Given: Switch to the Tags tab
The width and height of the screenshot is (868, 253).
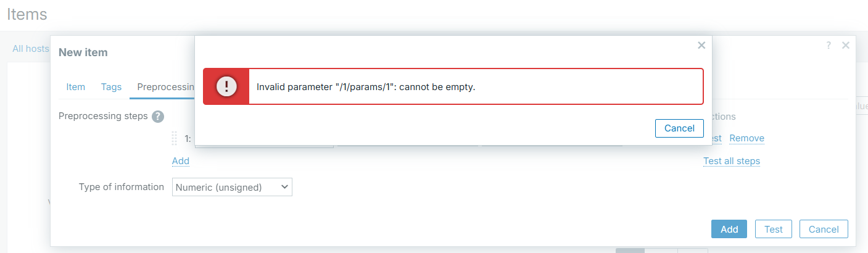Looking at the screenshot, I should (x=111, y=87).
